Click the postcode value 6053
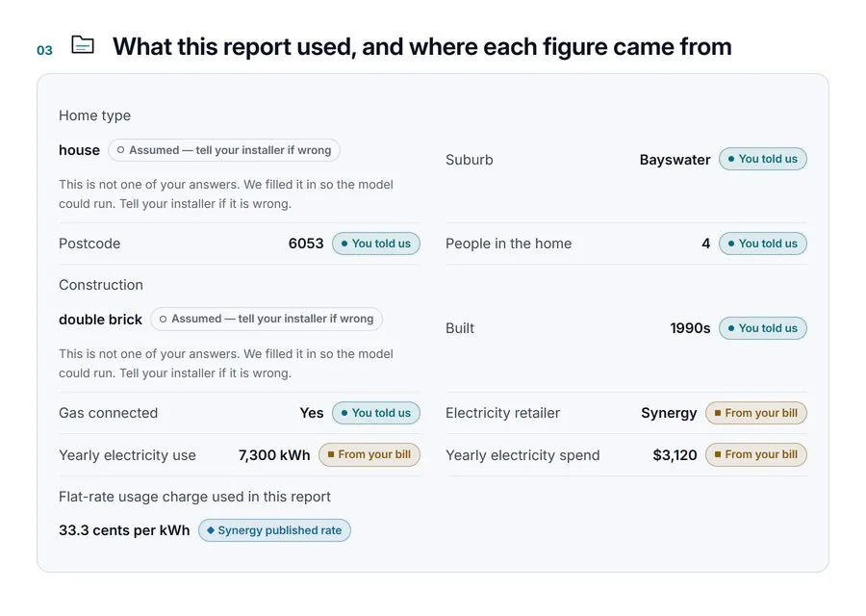The image size is (866, 616). [306, 244]
